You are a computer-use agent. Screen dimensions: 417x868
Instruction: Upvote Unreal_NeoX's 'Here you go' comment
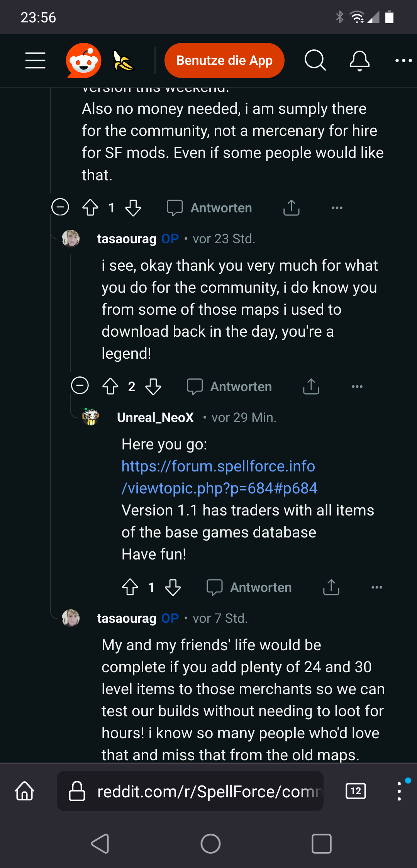coord(130,587)
